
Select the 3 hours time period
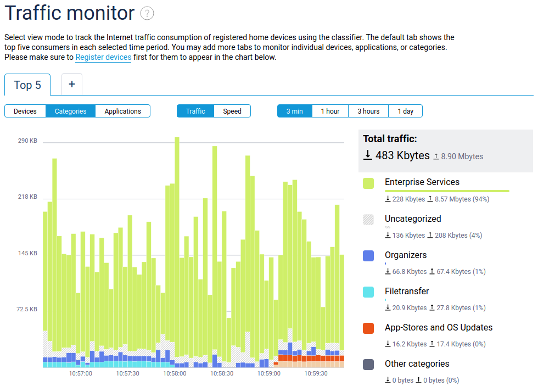point(368,111)
